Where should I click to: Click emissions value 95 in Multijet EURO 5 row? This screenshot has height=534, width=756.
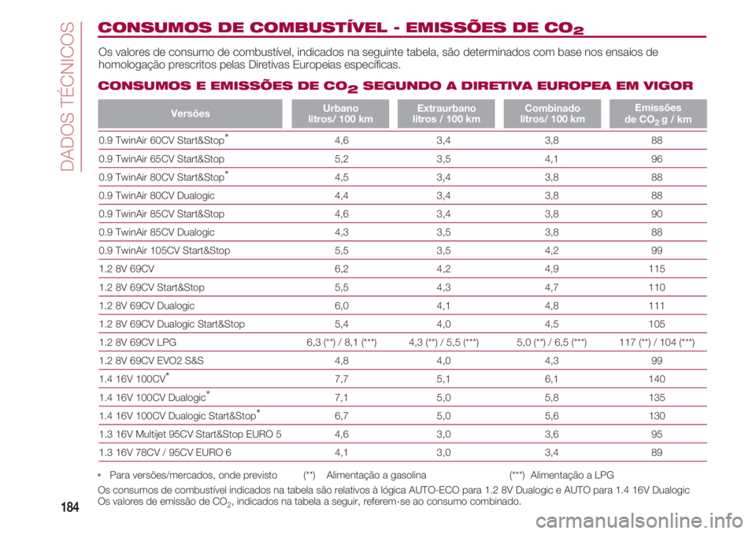[657, 434]
